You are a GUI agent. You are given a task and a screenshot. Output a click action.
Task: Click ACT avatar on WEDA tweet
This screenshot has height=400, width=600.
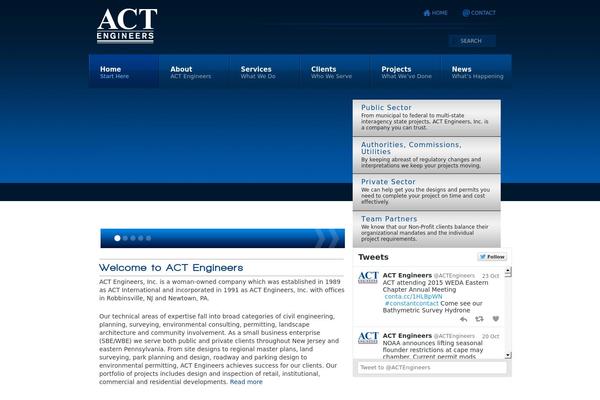coord(368,278)
